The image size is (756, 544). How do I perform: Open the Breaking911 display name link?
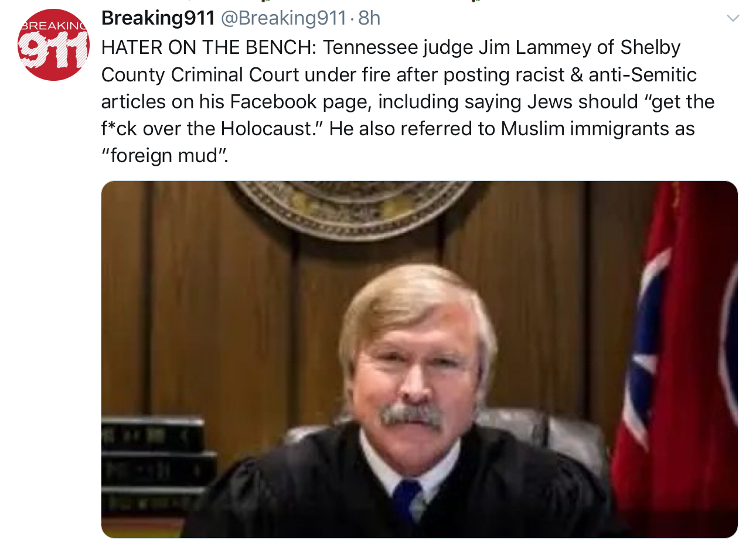point(158,18)
